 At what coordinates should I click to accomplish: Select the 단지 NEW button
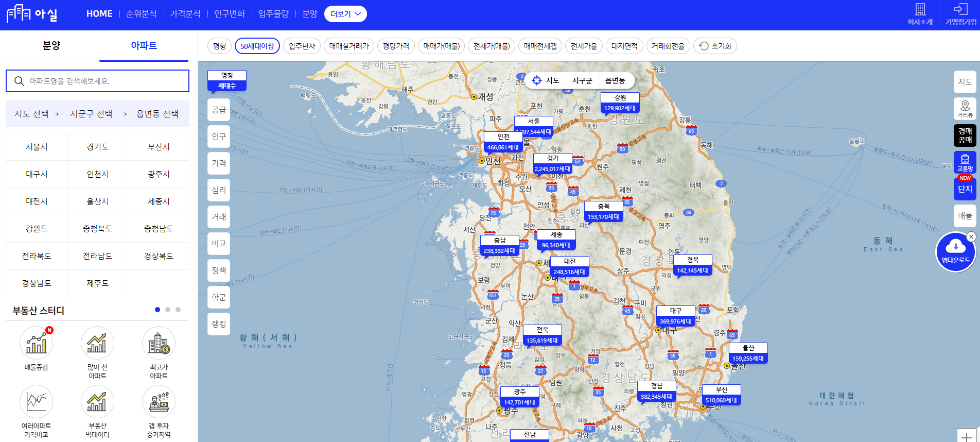pos(965,189)
